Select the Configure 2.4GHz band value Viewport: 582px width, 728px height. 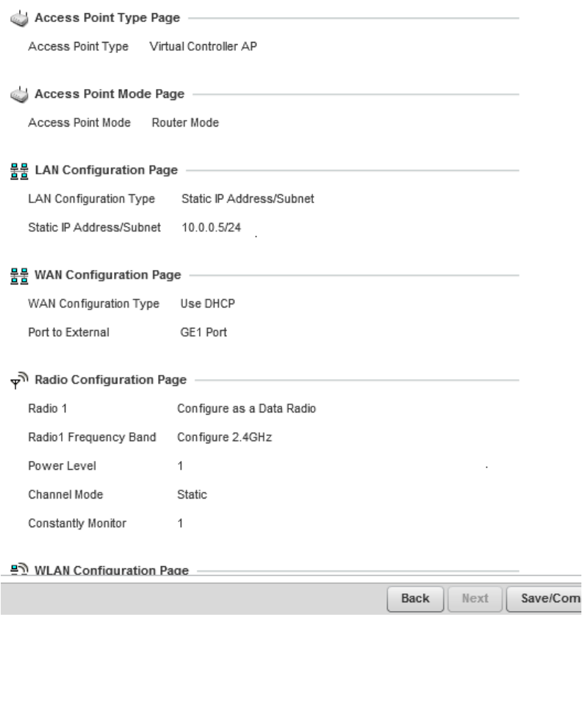220,438
